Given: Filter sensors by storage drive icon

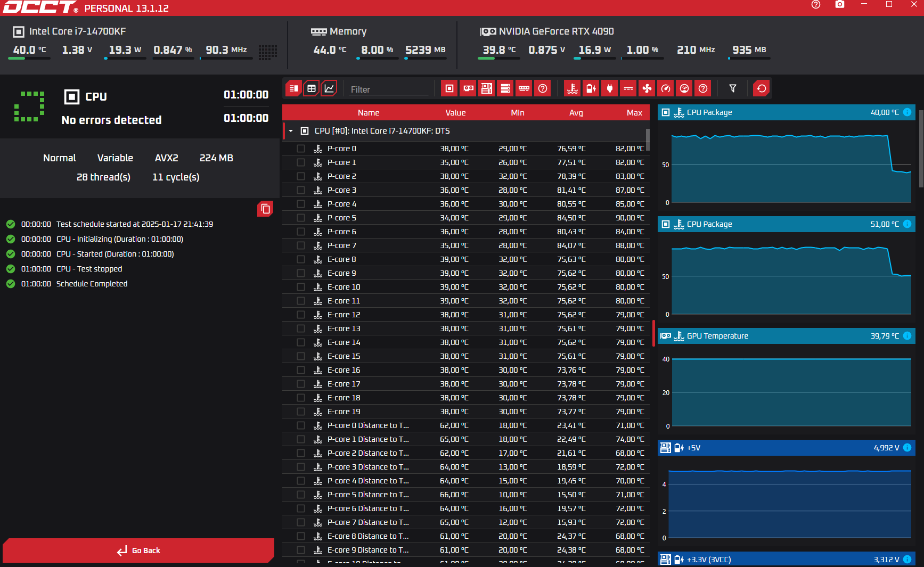Looking at the screenshot, I should coord(505,88).
